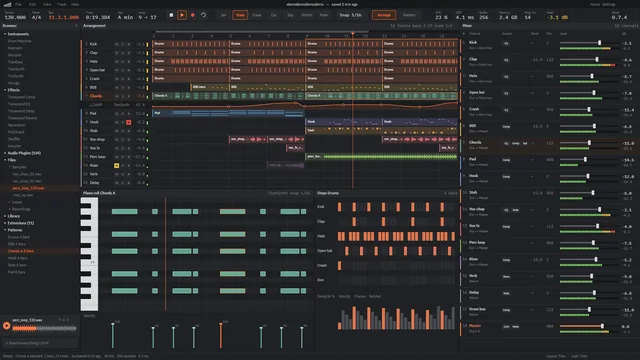Click the Search everything field
This screenshot has width=640, height=360.
[x=40, y=343]
